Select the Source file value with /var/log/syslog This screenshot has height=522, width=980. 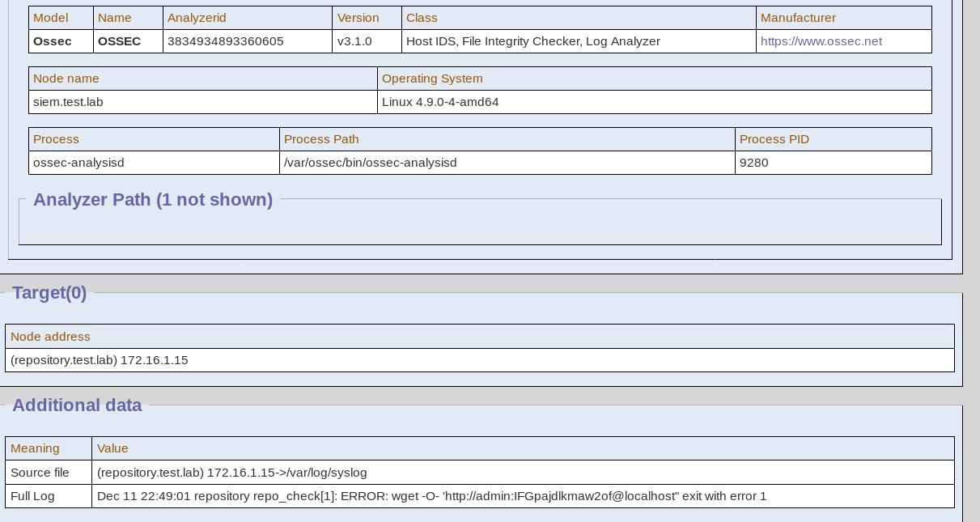pos(231,473)
